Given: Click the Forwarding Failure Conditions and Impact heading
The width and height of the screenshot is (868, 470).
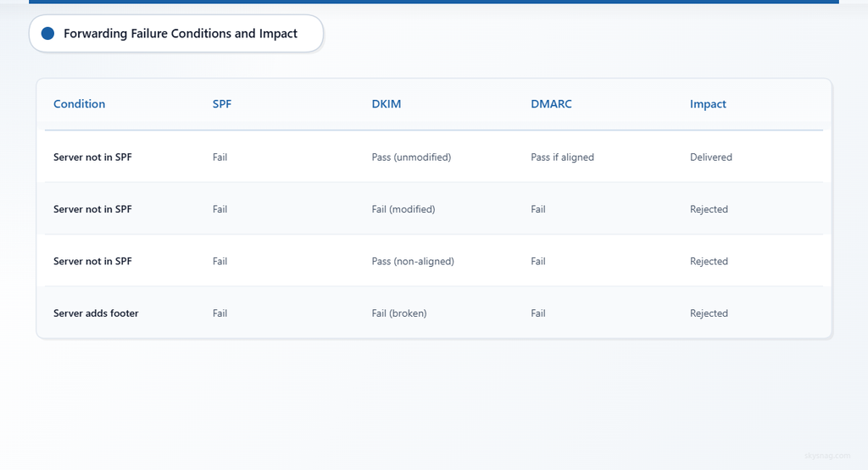Looking at the screenshot, I should pyautogui.click(x=181, y=34).
